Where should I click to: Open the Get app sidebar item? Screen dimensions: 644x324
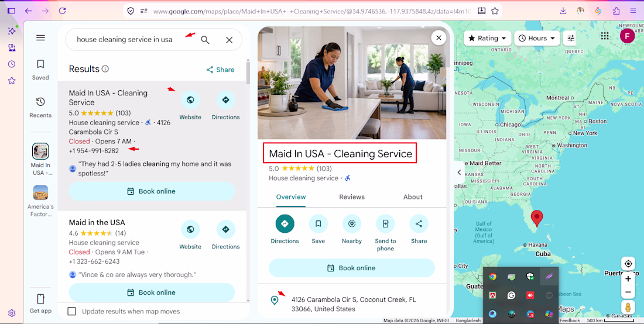(x=40, y=304)
